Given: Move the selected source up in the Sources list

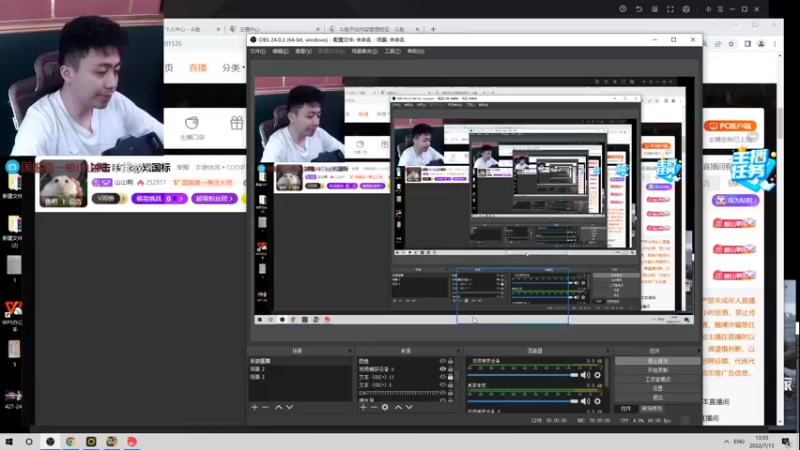Looking at the screenshot, I should pos(398,407).
